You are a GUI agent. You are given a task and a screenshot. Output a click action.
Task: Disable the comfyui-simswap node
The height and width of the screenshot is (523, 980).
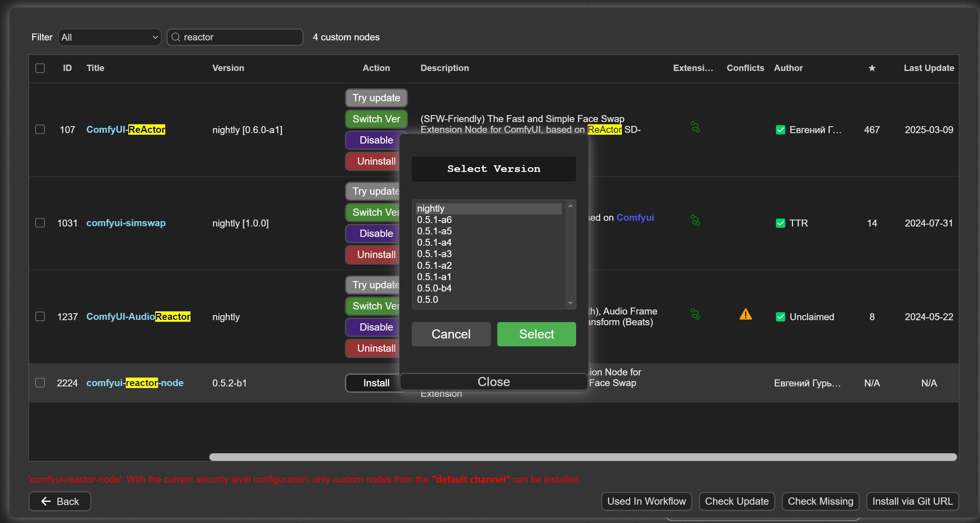click(x=373, y=233)
